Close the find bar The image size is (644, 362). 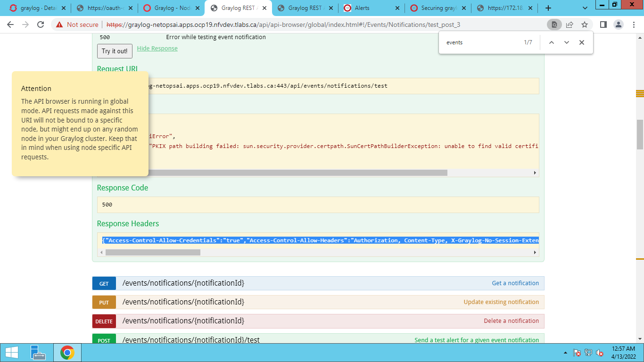click(582, 42)
